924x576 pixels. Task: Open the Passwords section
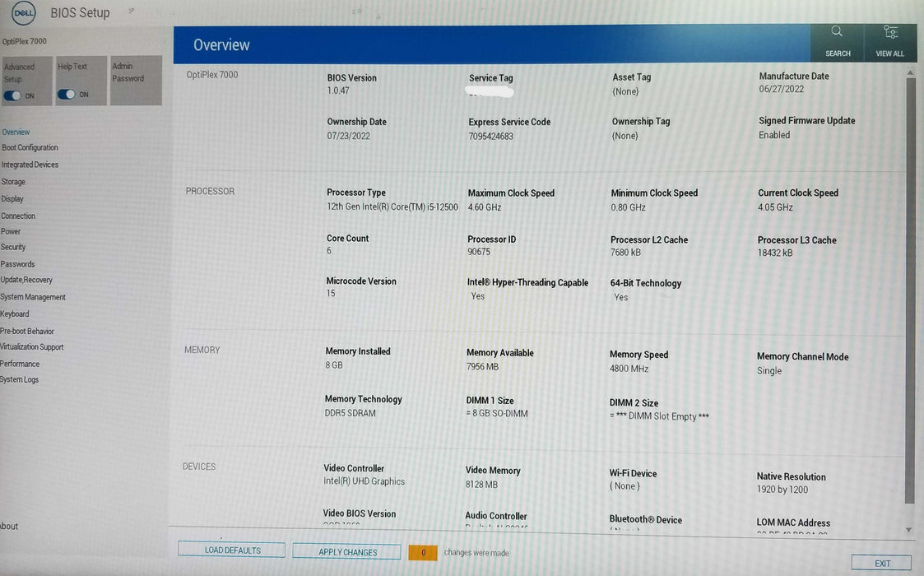click(17, 264)
